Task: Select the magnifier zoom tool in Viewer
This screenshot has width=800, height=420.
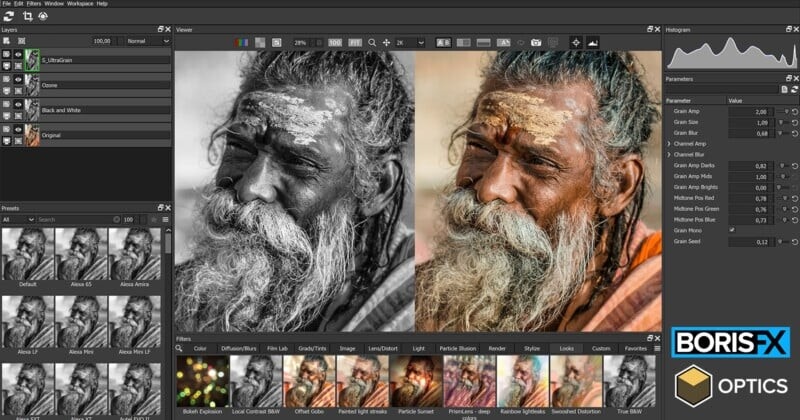Action: tap(372, 43)
